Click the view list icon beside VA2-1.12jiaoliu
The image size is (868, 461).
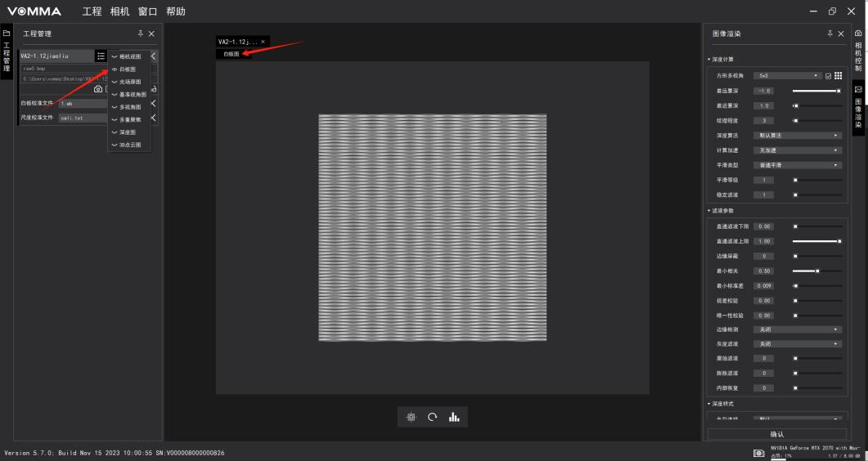pos(101,56)
